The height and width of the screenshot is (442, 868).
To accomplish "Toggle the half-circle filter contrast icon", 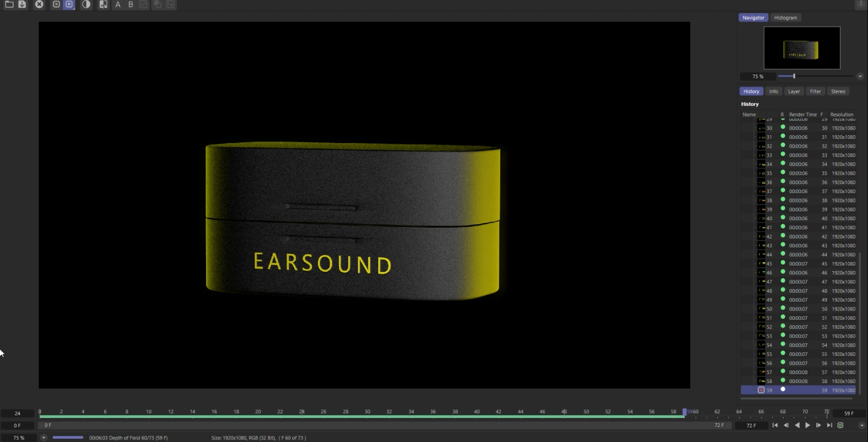I will 86,4.
